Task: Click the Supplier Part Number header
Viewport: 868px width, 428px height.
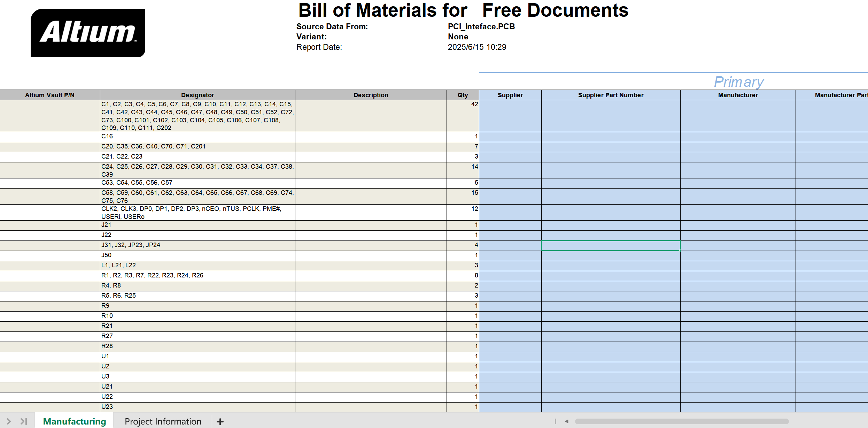Action: coord(611,95)
